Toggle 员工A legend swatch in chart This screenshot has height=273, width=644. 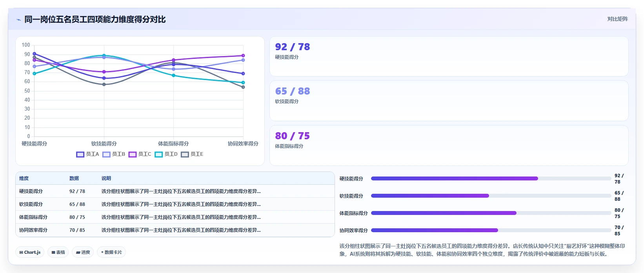(87, 154)
